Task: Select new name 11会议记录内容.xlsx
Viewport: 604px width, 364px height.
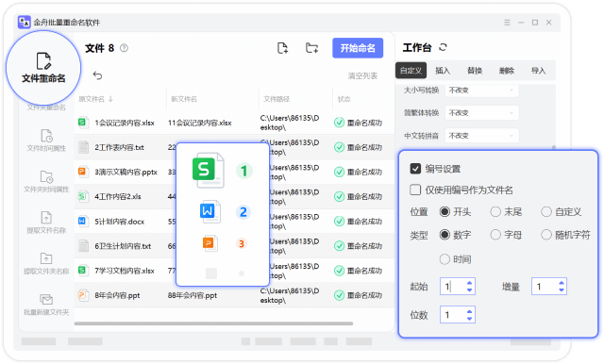Action: [x=199, y=123]
